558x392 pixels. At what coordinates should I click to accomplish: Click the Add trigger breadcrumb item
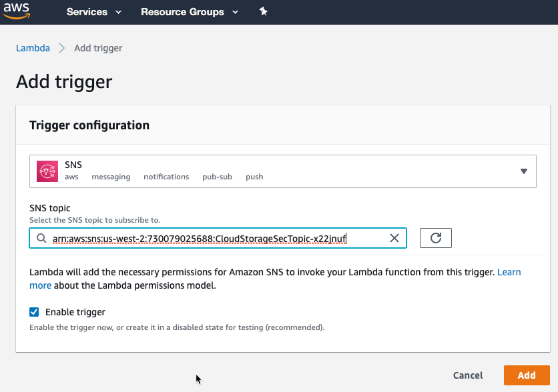point(98,48)
